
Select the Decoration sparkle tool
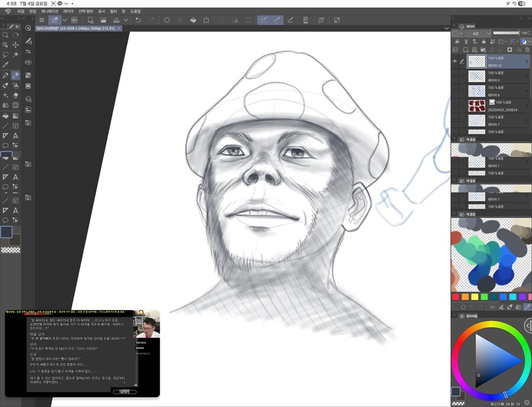click(x=5, y=95)
